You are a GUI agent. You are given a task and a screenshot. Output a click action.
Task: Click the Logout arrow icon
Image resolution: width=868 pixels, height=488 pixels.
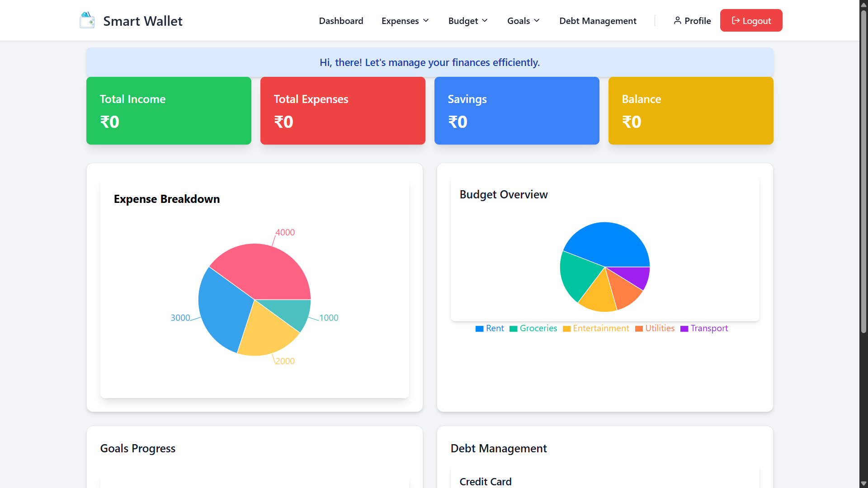point(736,21)
